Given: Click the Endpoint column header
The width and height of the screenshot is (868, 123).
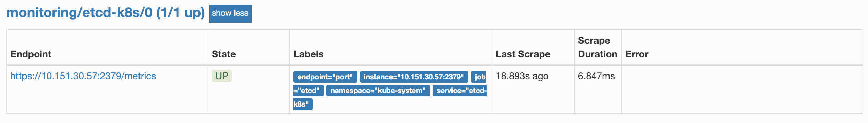Looking at the screenshot, I should (x=31, y=54).
